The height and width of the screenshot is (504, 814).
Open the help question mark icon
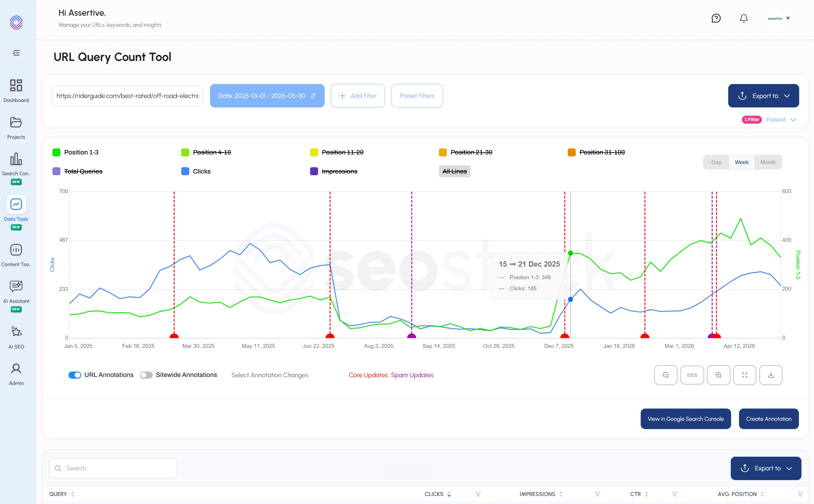(x=716, y=18)
